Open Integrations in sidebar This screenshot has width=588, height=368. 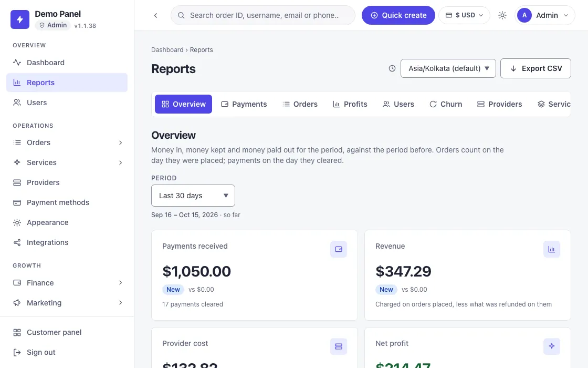[x=67, y=242]
